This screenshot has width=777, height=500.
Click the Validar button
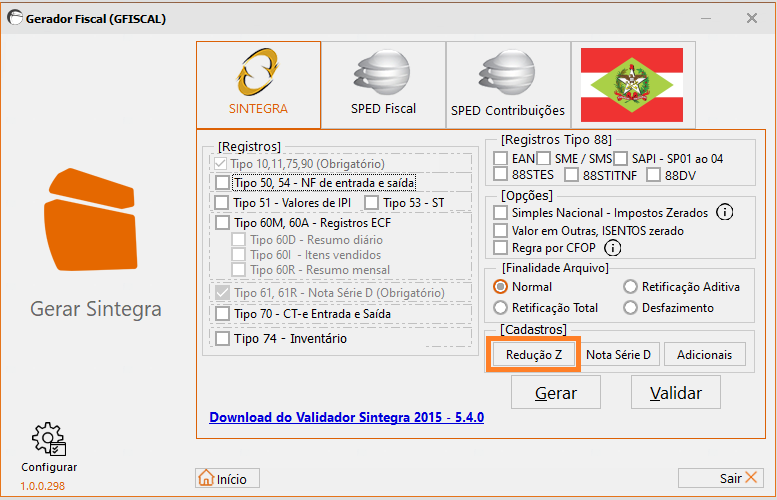[x=676, y=392]
